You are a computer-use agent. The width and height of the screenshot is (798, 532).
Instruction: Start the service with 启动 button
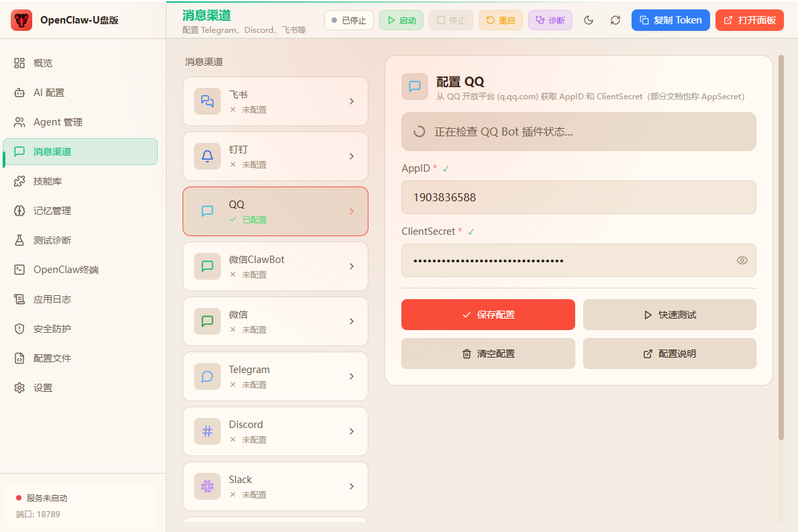(x=401, y=20)
